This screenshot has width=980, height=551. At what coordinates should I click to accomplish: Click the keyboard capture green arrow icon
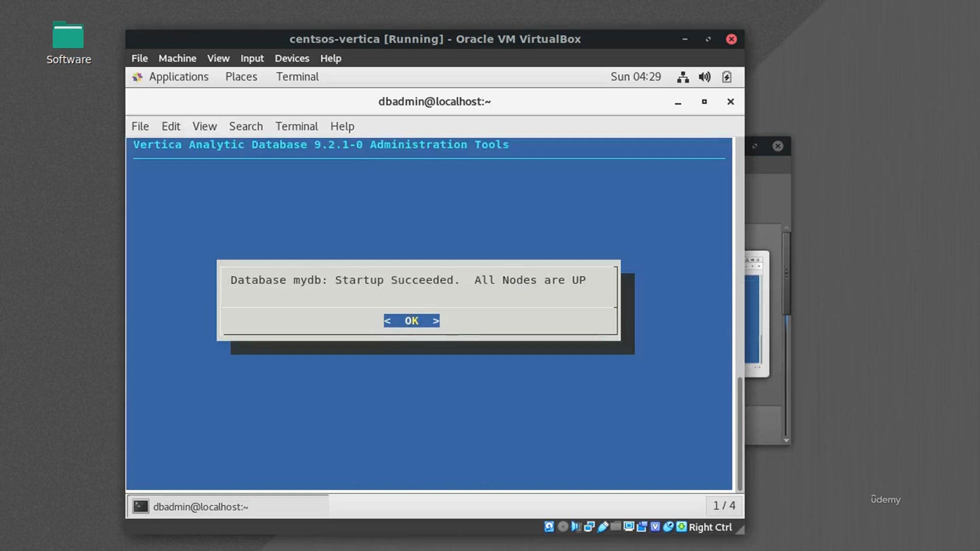(681, 527)
